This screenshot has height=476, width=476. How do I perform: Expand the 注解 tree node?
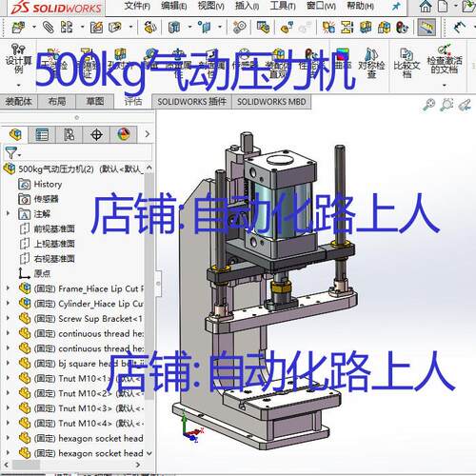[9, 213]
